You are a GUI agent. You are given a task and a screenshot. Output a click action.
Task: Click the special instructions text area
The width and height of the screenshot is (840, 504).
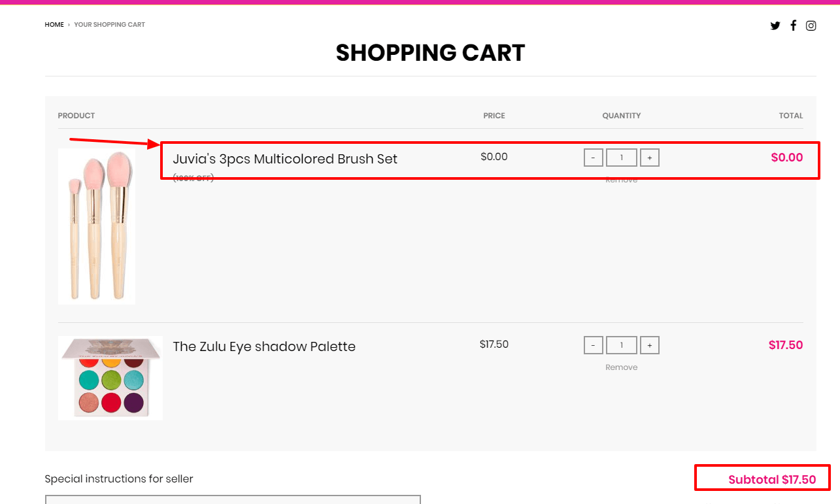point(233,500)
